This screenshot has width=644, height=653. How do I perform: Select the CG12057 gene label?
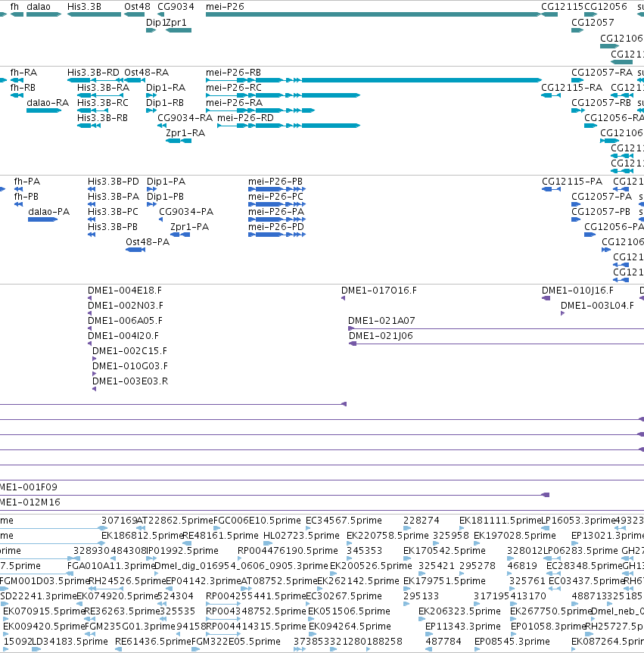593,23
